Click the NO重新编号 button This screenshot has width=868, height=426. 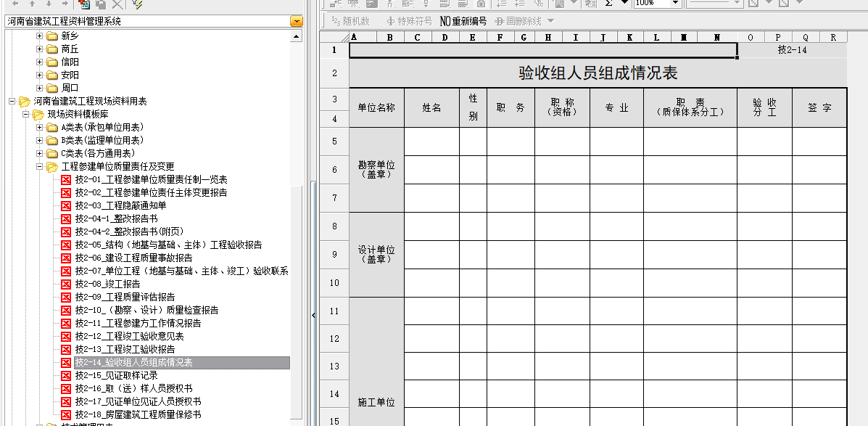point(463,21)
